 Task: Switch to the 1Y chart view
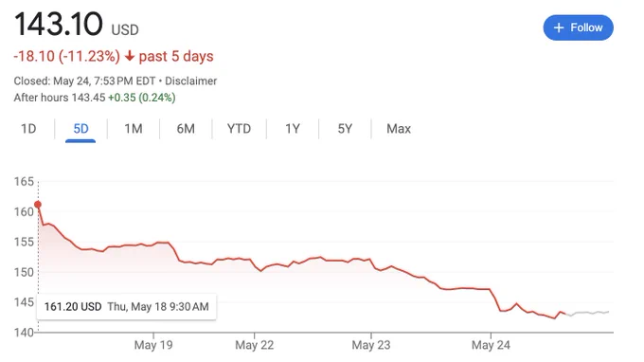click(x=293, y=129)
